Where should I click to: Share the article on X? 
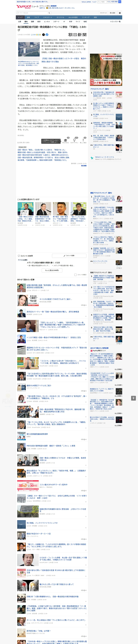(44, 35)
